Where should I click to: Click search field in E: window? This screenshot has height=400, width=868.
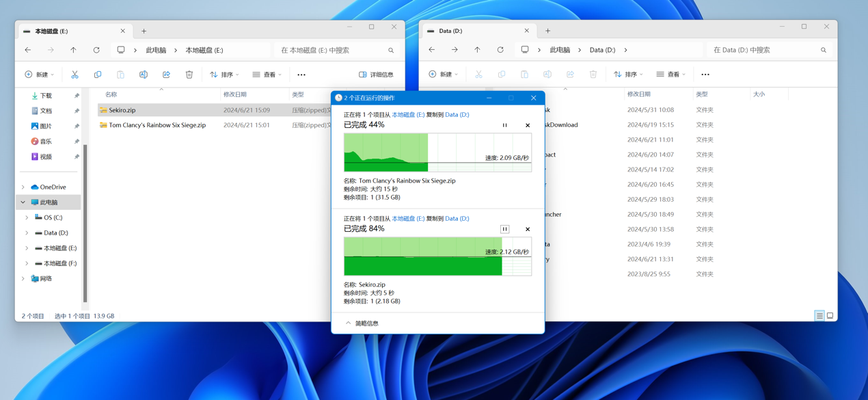click(337, 50)
